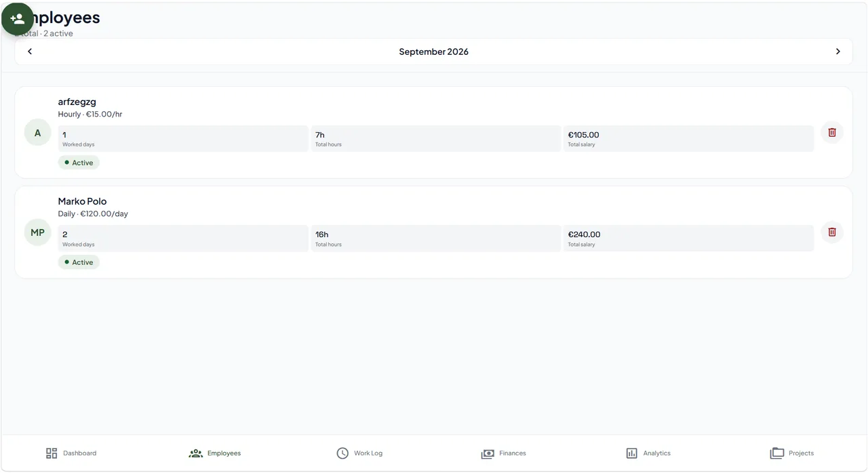Viewport: 868px width, 473px height.
Task: Click the '2 active' subtitle text
Action: (58, 33)
